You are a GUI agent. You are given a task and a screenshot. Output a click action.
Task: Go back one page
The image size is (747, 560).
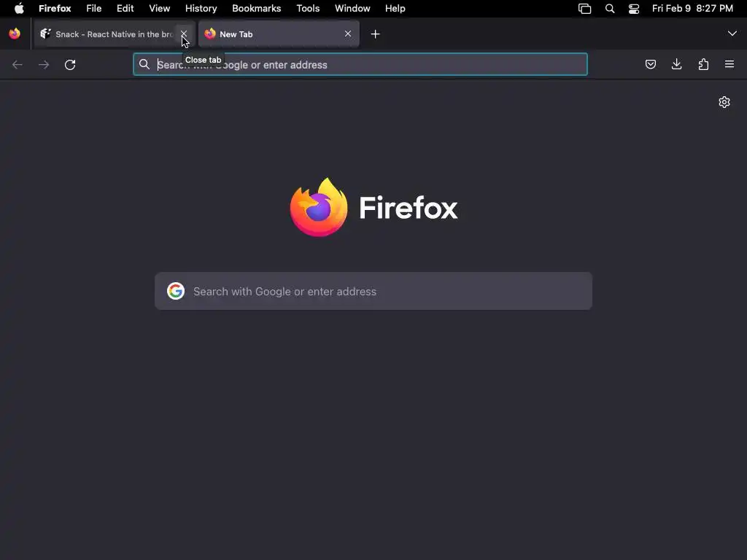(x=18, y=64)
